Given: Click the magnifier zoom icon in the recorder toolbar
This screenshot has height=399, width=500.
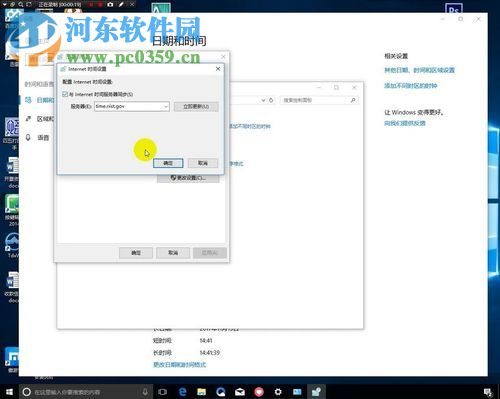Looking at the screenshot, I should (21, 4).
